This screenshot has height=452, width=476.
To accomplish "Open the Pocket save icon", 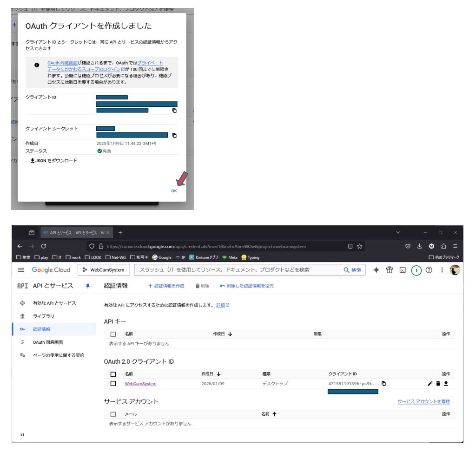I will (x=408, y=246).
